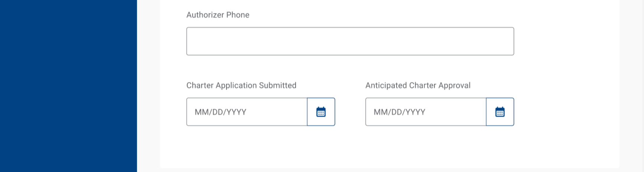Screen dimensions: 644x172
Task: Click into the Charter Application Submitted date field
Action: click(x=247, y=112)
